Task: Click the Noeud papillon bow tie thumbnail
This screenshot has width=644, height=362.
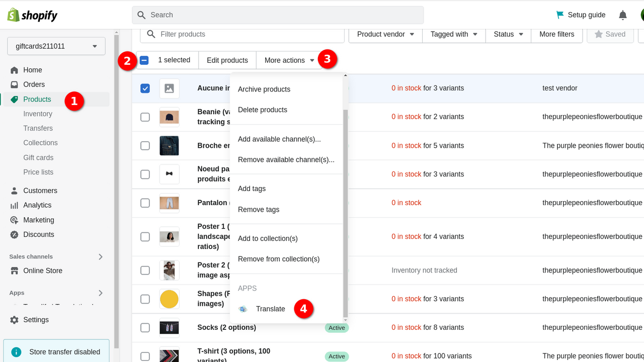Action: pyautogui.click(x=170, y=174)
